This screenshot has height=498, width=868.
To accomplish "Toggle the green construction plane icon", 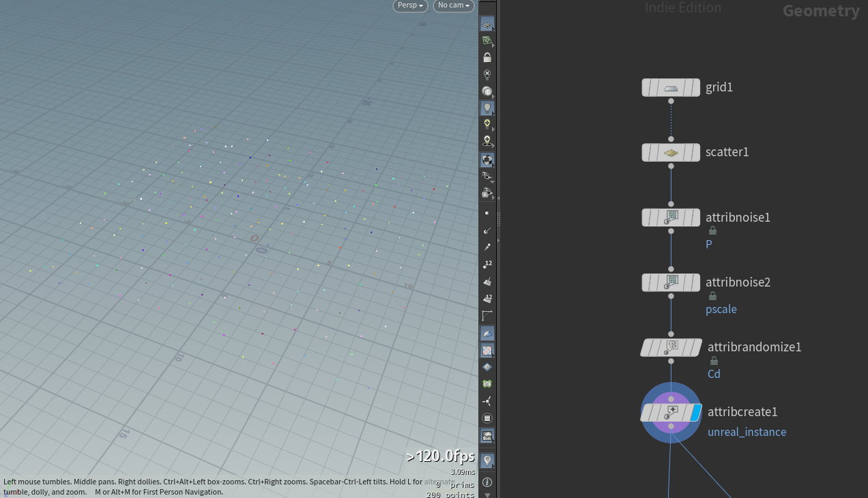I will (x=487, y=41).
